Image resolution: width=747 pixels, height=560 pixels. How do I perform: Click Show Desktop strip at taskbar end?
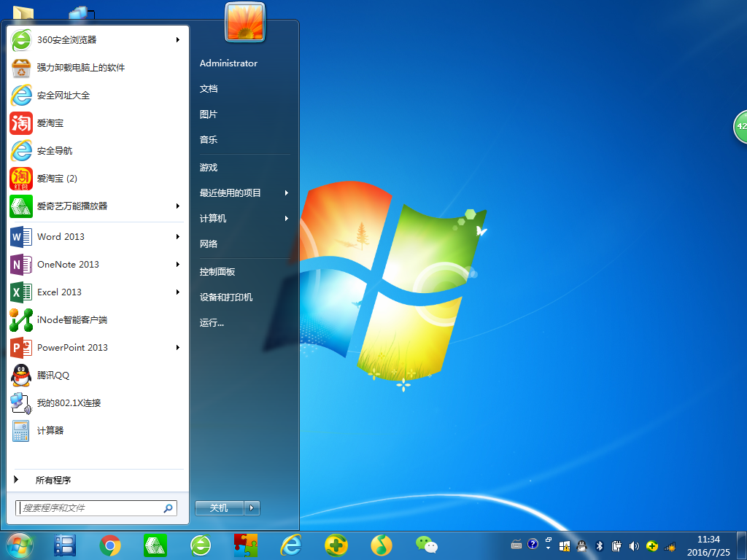click(x=741, y=545)
